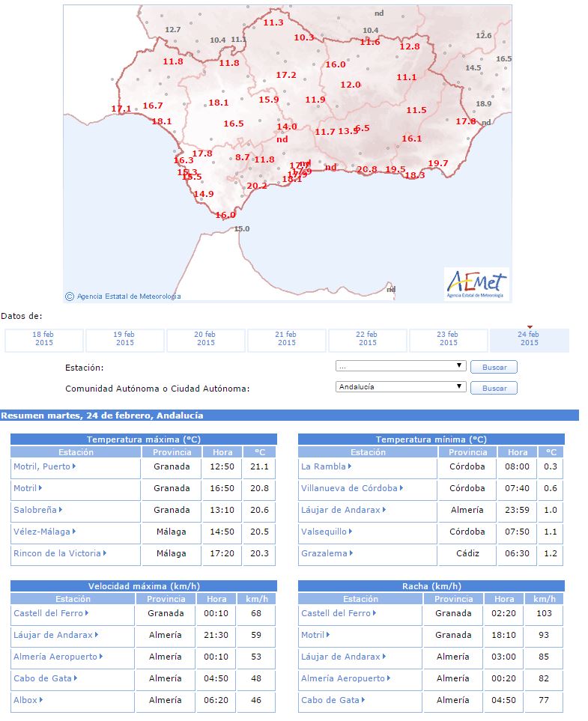Viewport: 588px width, 721px height.
Task: Switch to the 21 feb 2015 tab
Action: pos(286,339)
